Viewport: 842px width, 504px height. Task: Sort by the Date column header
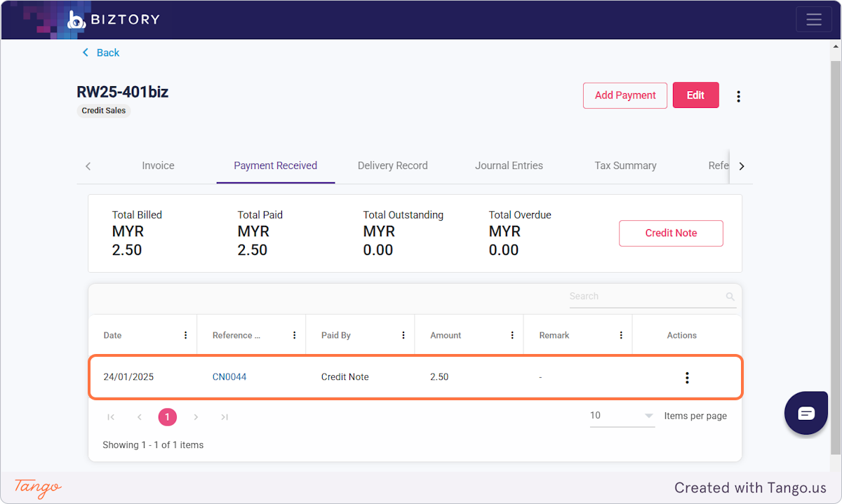(112, 335)
